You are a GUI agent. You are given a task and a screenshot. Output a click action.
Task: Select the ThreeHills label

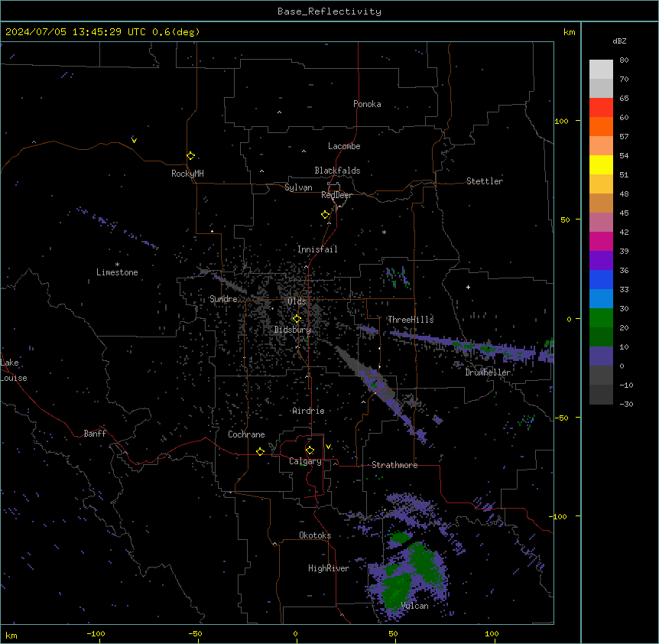[x=411, y=320]
